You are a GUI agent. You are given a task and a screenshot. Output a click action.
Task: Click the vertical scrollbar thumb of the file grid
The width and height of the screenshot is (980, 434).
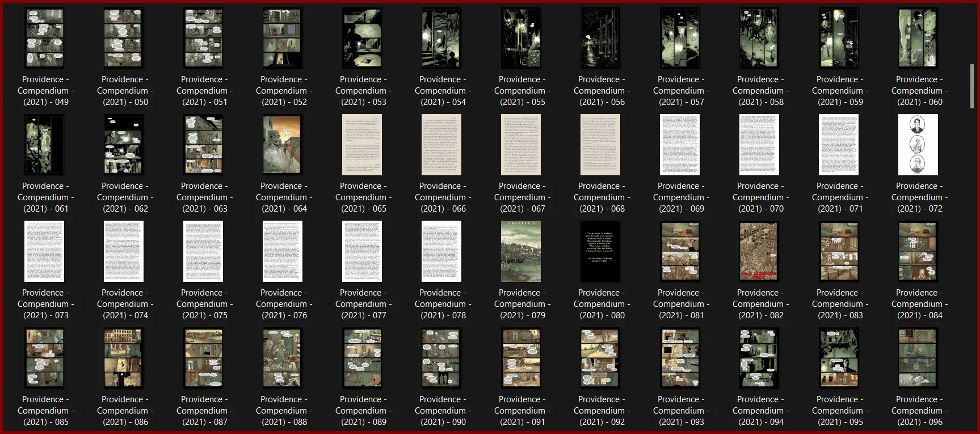pyautogui.click(x=972, y=86)
